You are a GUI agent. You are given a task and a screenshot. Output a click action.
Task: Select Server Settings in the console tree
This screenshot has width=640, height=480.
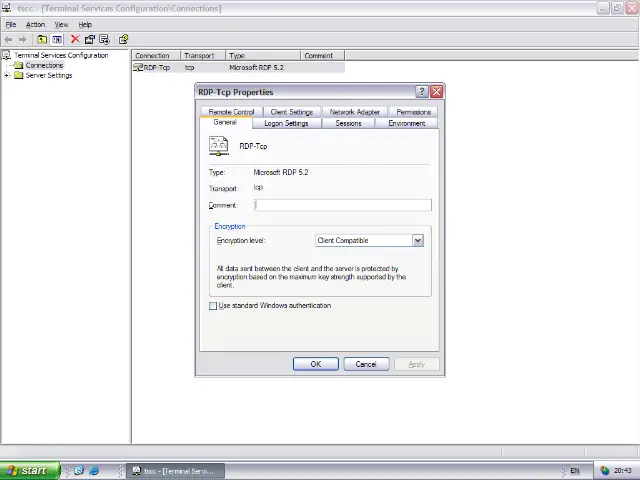[x=49, y=76]
